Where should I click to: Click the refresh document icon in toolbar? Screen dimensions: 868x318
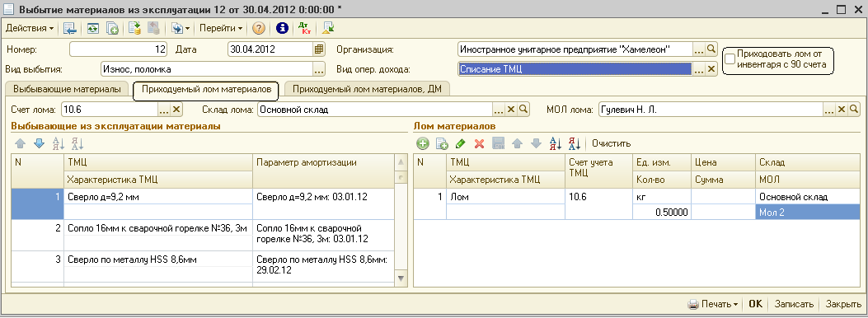coord(92,28)
